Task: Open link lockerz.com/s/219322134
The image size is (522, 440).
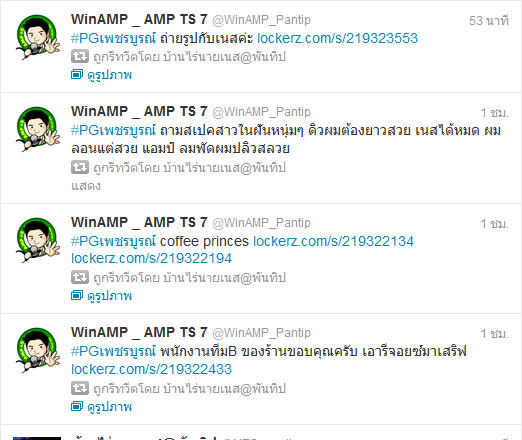Action: point(333,241)
